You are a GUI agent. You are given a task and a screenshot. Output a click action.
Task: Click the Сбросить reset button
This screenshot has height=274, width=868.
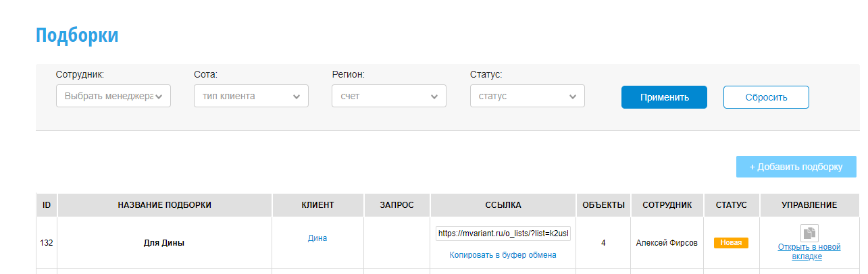coord(766,97)
